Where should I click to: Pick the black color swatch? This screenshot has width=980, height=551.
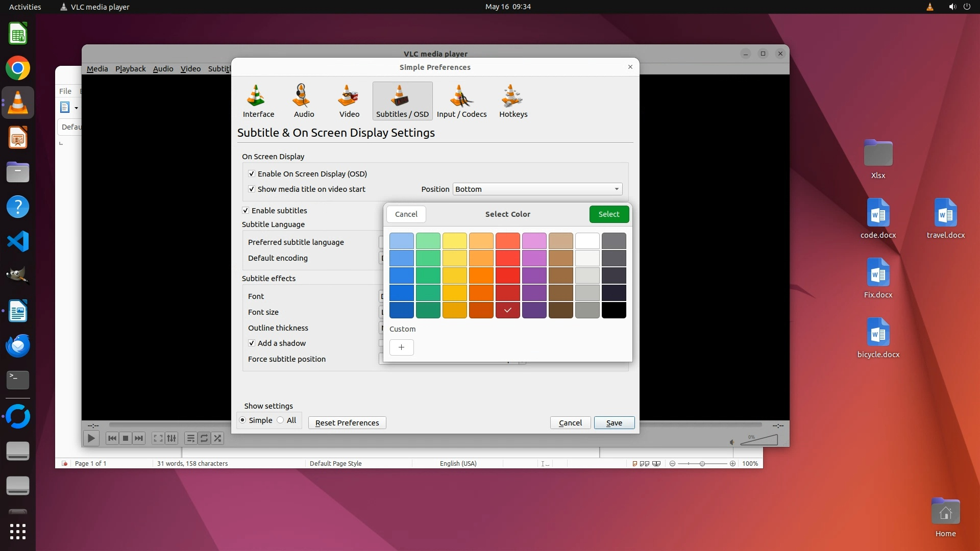click(614, 310)
